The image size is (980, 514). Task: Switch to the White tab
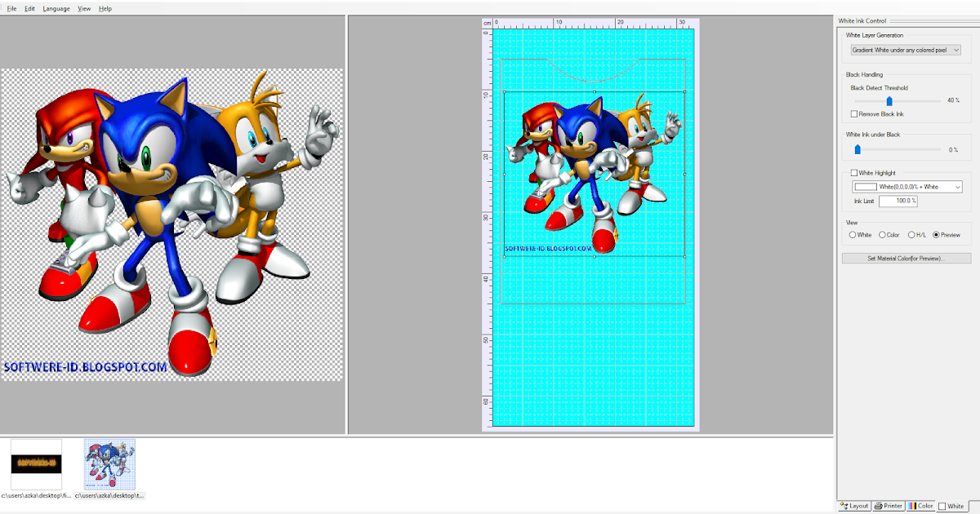point(951,506)
